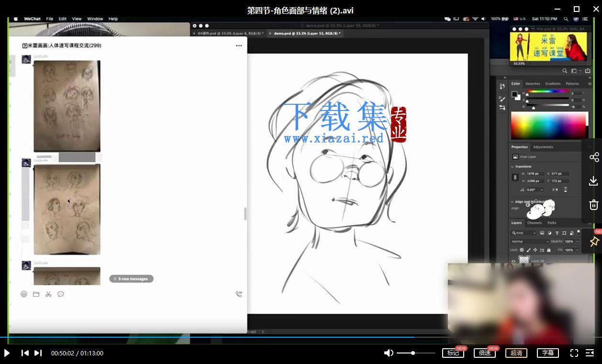Open the View menu
Screen dimensions: 602x364
pos(77,19)
